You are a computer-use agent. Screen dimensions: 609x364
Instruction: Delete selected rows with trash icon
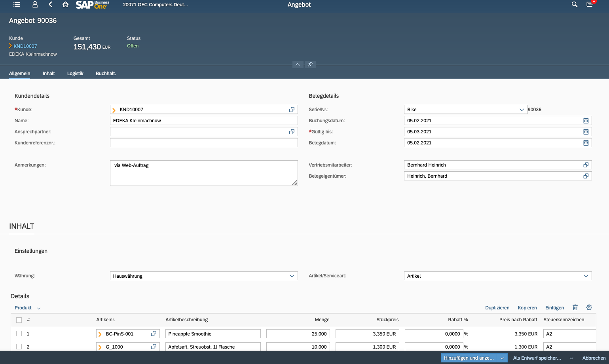pos(575,307)
